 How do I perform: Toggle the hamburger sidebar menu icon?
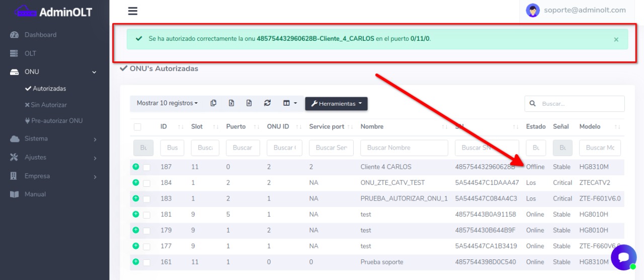[x=133, y=11]
